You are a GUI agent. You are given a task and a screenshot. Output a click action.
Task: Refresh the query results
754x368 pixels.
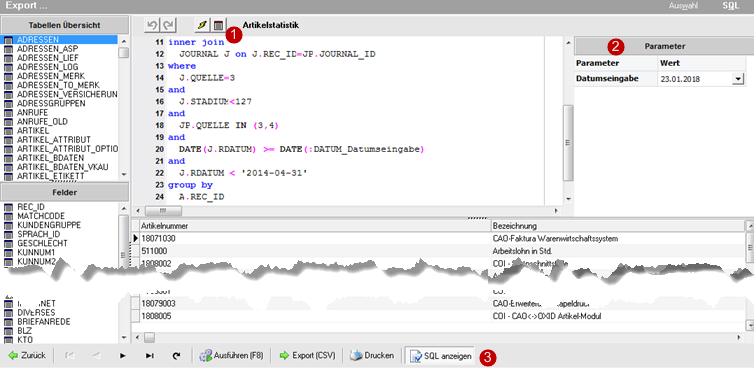tap(176, 355)
